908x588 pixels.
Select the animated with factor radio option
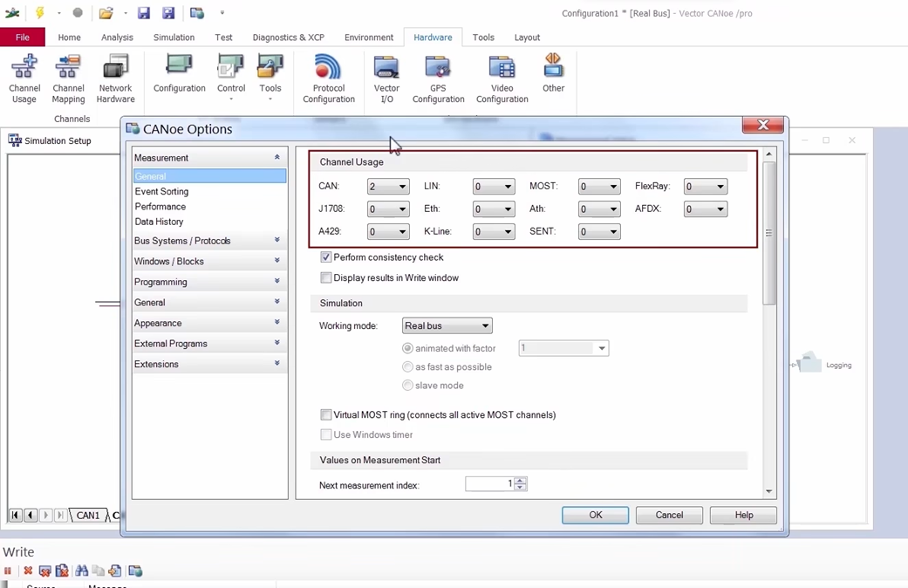[407, 348]
